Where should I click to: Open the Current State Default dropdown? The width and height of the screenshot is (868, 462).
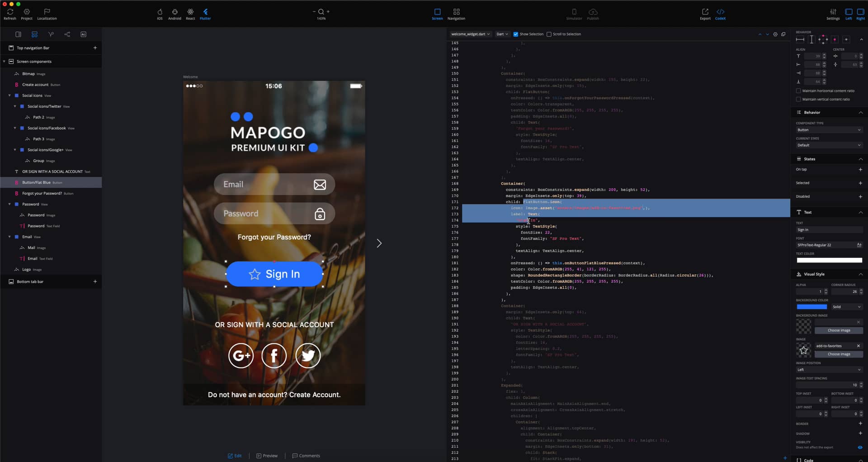pos(829,145)
